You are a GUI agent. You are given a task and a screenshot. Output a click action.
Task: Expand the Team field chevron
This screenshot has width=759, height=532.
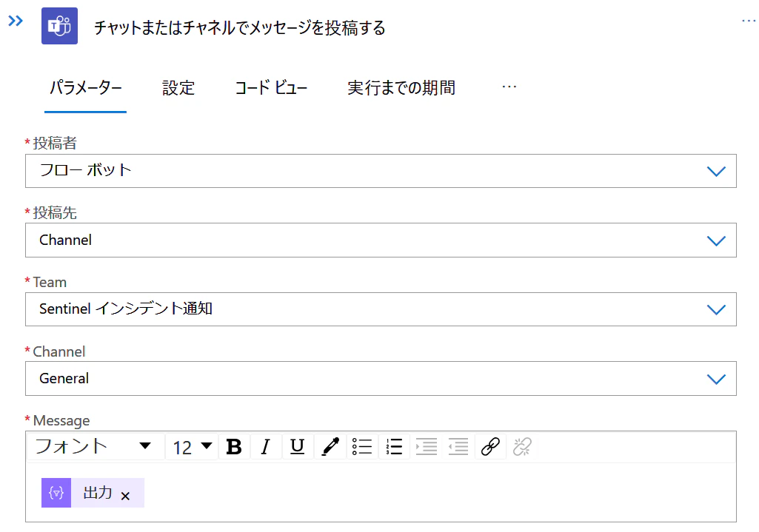click(716, 309)
